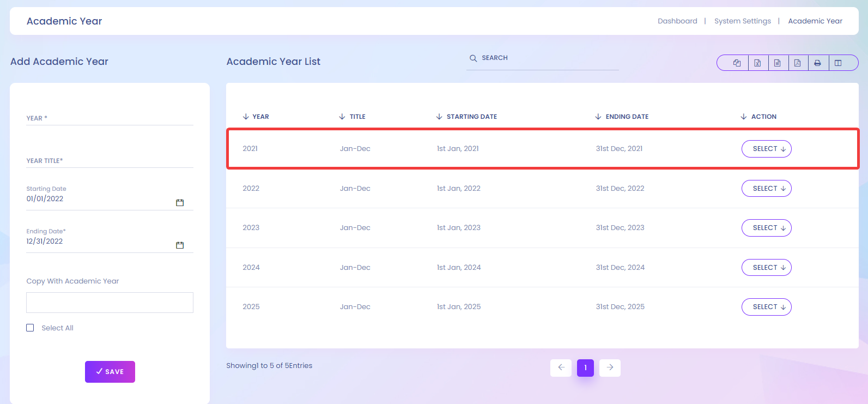The width and height of the screenshot is (868, 404).
Task: Sort by STARTING DATE column
Action: [466, 117]
